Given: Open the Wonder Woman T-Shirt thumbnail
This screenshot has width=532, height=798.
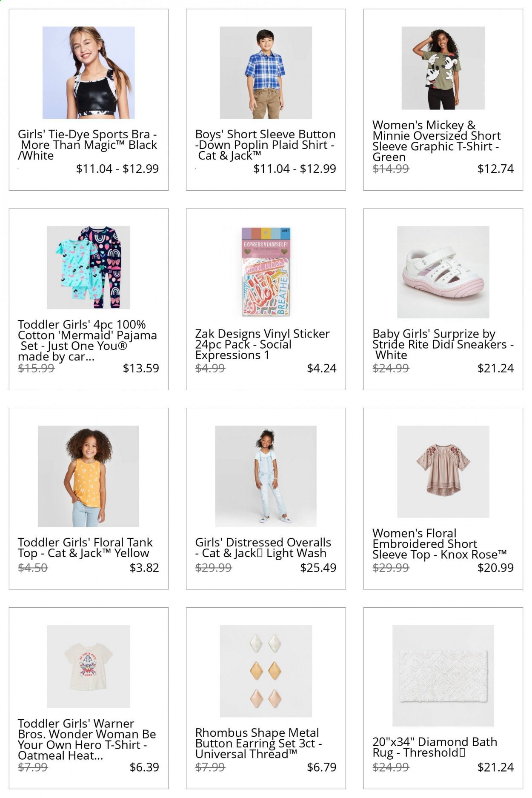Looking at the screenshot, I should [x=89, y=666].
